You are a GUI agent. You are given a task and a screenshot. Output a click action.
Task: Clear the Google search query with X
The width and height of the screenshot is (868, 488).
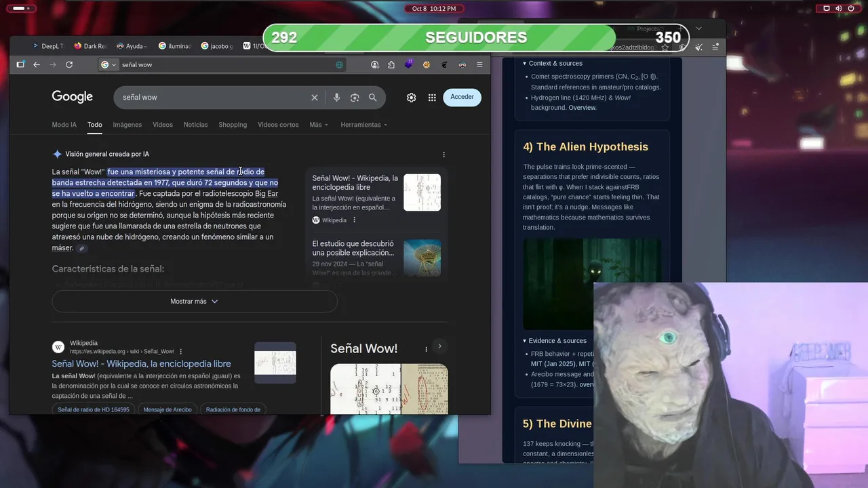(x=315, y=98)
